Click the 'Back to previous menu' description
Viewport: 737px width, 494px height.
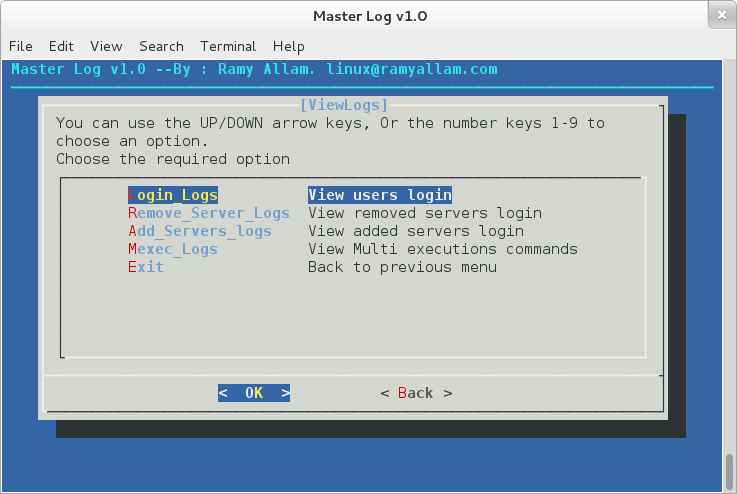coord(402,267)
